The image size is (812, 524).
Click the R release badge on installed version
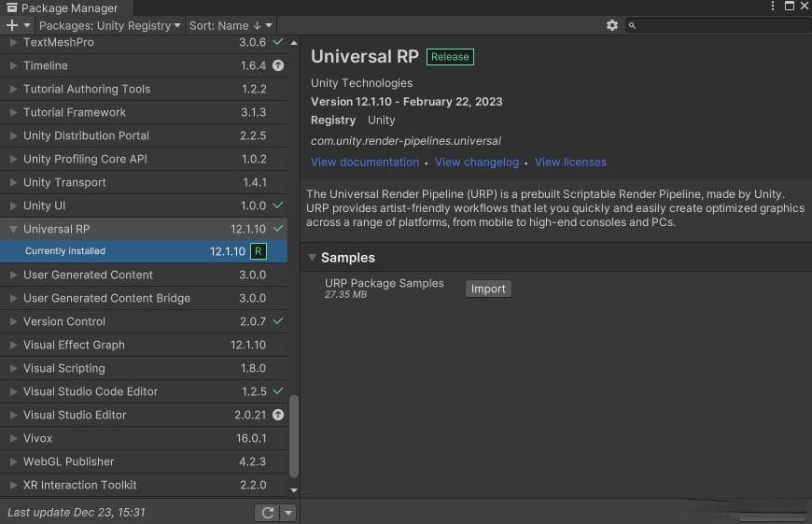click(x=258, y=251)
